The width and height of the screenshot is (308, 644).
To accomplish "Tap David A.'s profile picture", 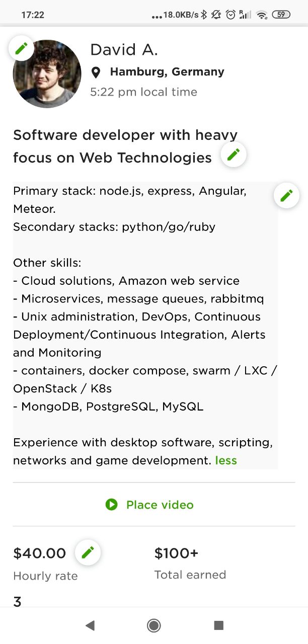I will pyautogui.click(x=47, y=74).
